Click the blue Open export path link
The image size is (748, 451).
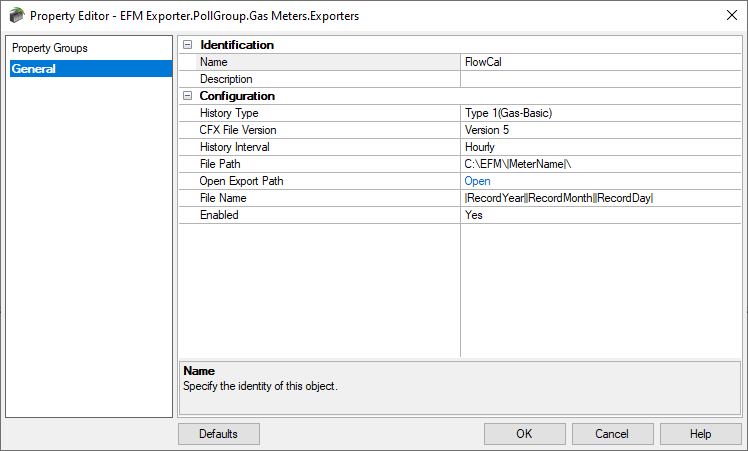pyautogui.click(x=477, y=181)
